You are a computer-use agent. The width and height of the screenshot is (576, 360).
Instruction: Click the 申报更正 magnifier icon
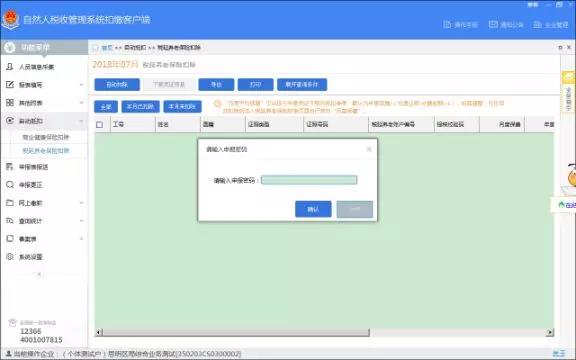point(10,184)
